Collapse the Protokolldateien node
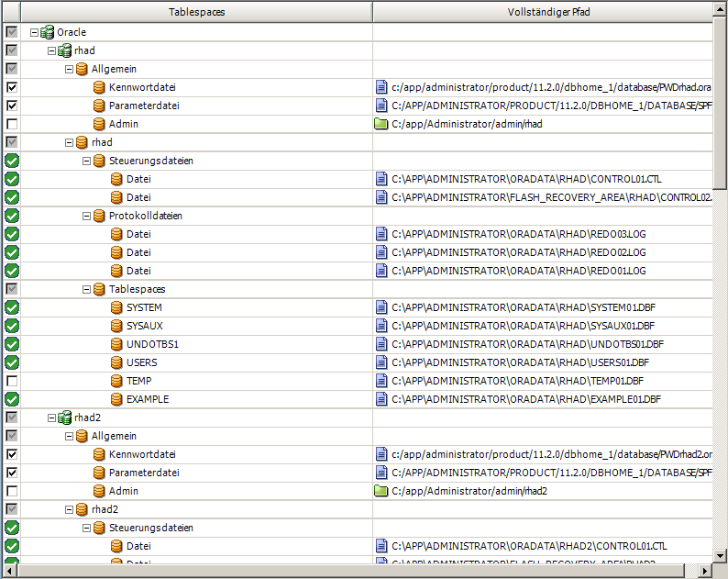The height and width of the screenshot is (579, 728). click(x=86, y=216)
